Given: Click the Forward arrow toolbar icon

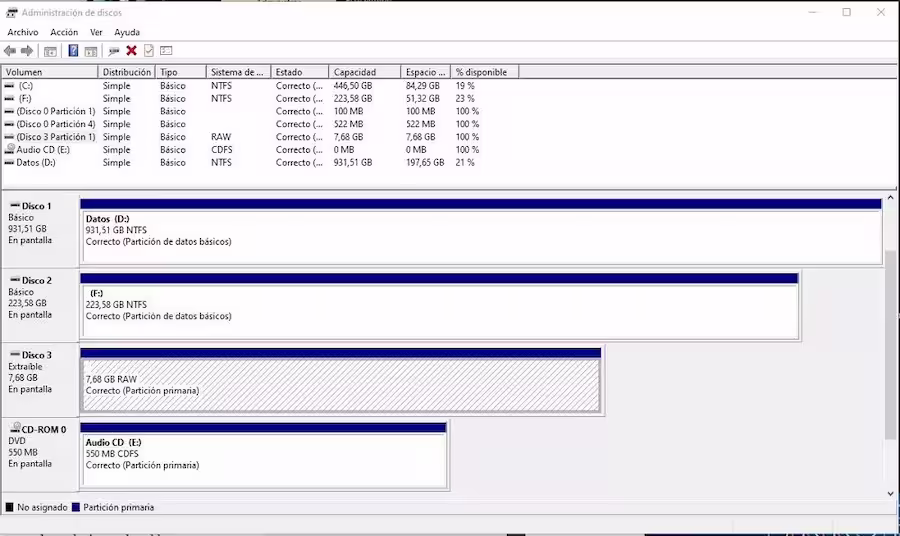Looking at the screenshot, I should pyautogui.click(x=27, y=51).
